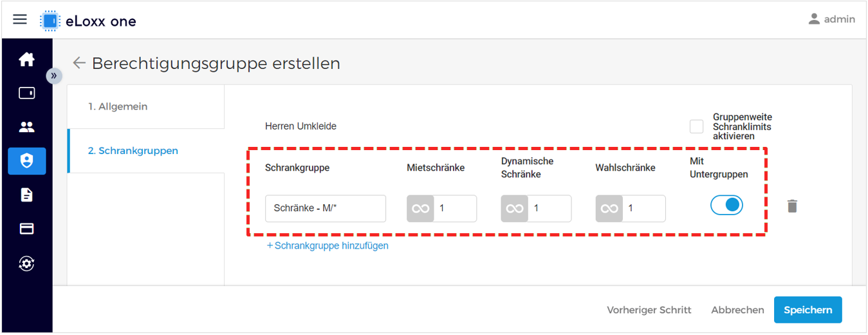Open the users sidebar icon
This screenshot has width=868, height=335.
[x=26, y=127]
